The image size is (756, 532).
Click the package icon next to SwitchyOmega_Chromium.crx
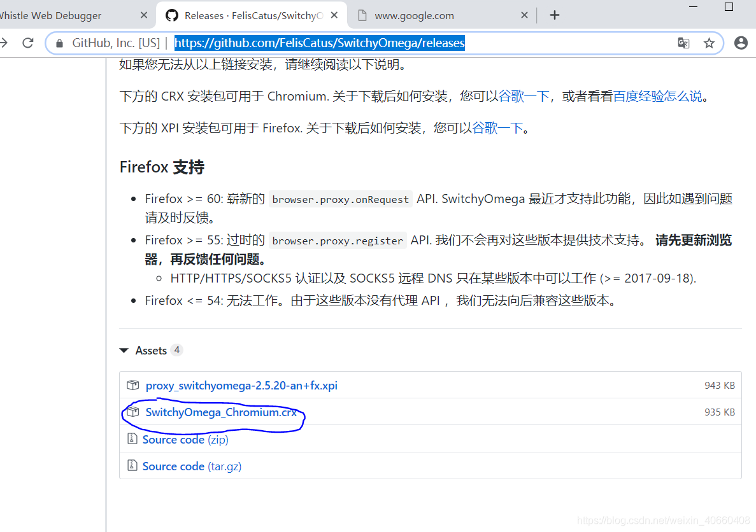[132, 412]
